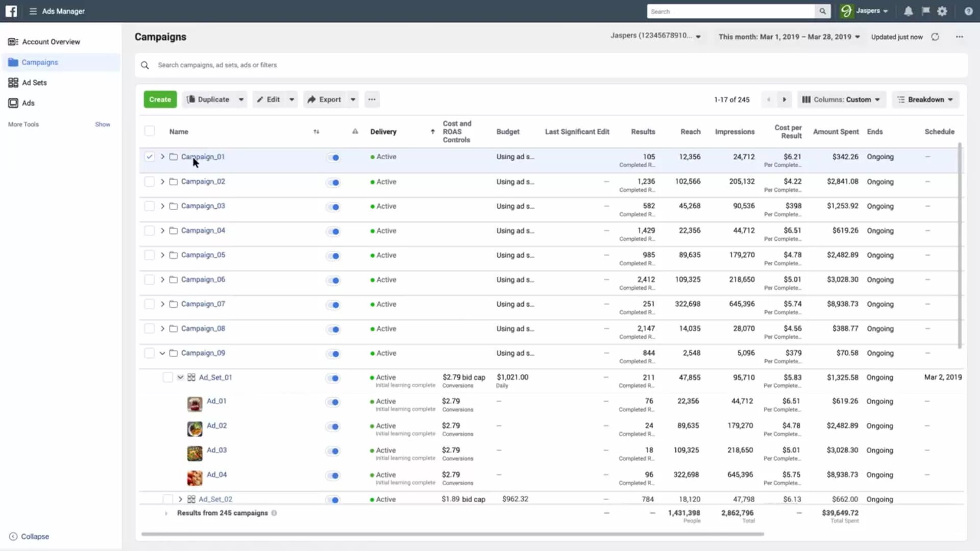The width and height of the screenshot is (980, 551).
Task: Click the Create button
Action: pos(160,99)
